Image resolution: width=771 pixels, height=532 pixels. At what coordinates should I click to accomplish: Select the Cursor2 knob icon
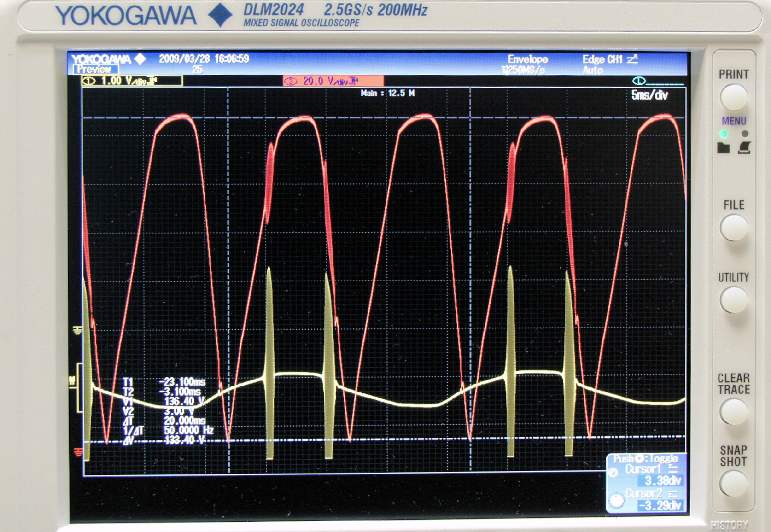click(617, 500)
